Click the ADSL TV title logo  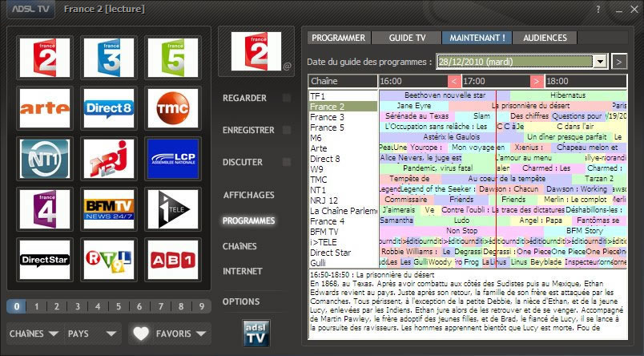point(30,9)
